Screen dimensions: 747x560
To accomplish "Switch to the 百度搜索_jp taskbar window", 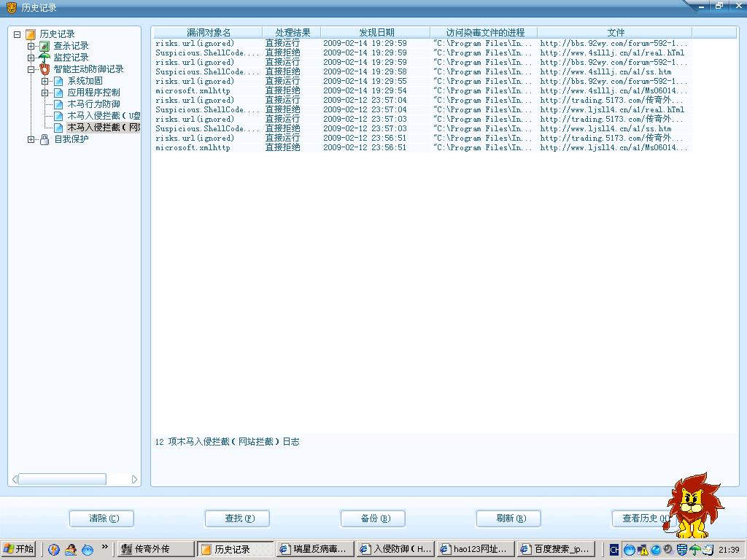I will pos(556,550).
